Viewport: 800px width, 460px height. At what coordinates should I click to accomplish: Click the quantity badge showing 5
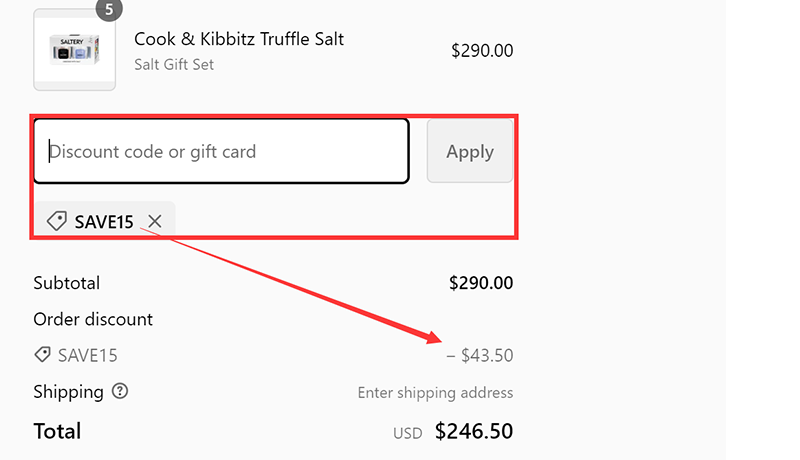[x=109, y=9]
